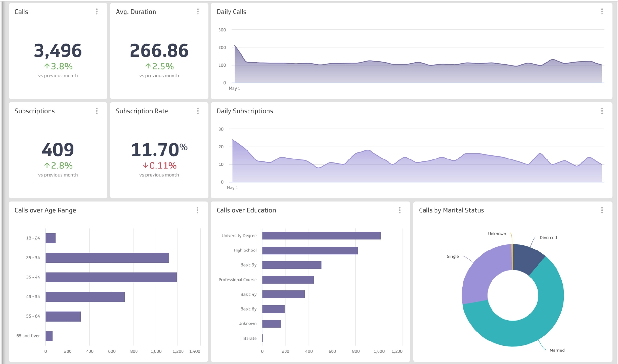Open the Calls card three-dot menu
This screenshot has width=618, height=364.
pos(97,12)
